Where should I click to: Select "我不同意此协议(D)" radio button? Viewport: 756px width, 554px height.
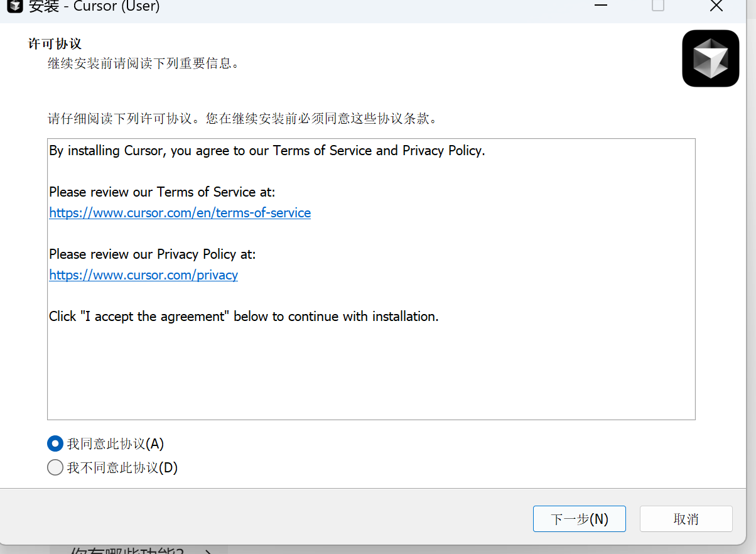coord(55,468)
